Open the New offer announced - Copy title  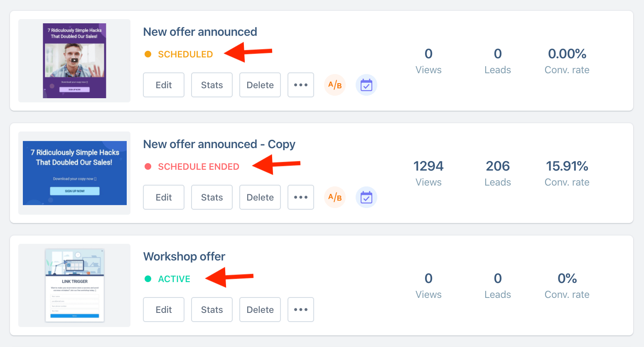(219, 144)
